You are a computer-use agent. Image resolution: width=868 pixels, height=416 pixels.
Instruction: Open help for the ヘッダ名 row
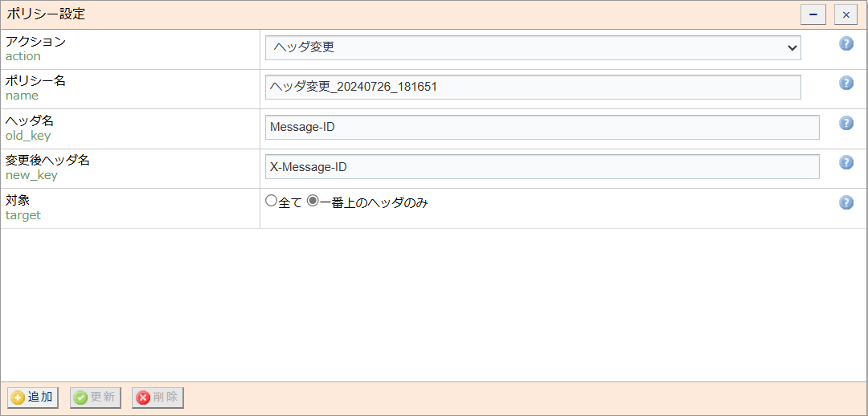[845, 123]
